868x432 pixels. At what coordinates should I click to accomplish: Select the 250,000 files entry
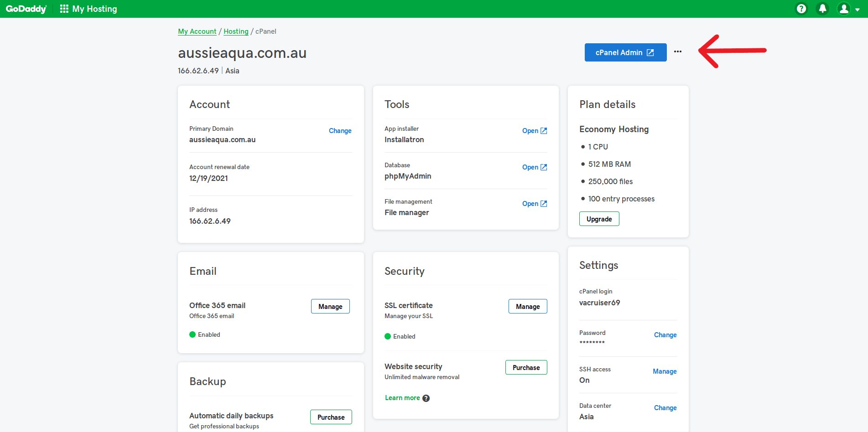610,181
